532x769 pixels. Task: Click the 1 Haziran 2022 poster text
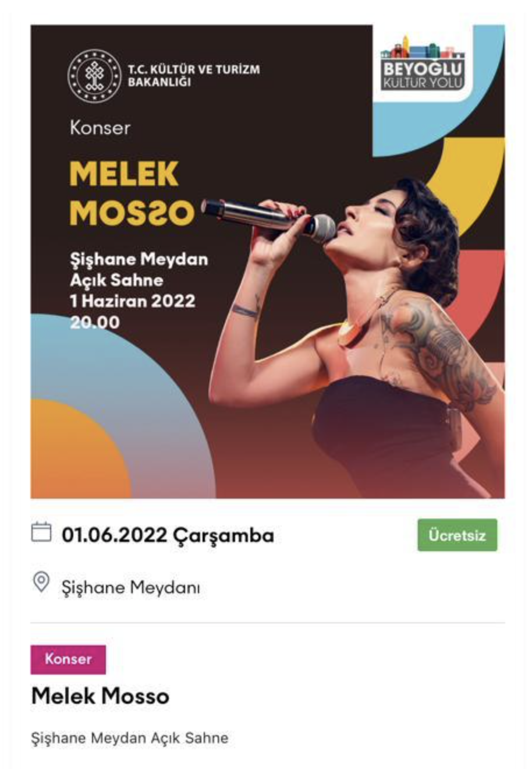tap(133, 301)
